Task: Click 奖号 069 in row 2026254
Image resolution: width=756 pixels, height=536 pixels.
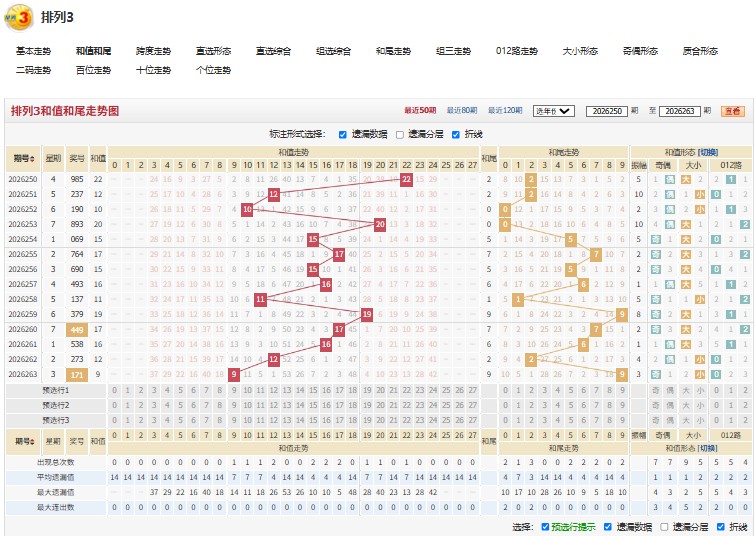Action: tap(77, 239)
